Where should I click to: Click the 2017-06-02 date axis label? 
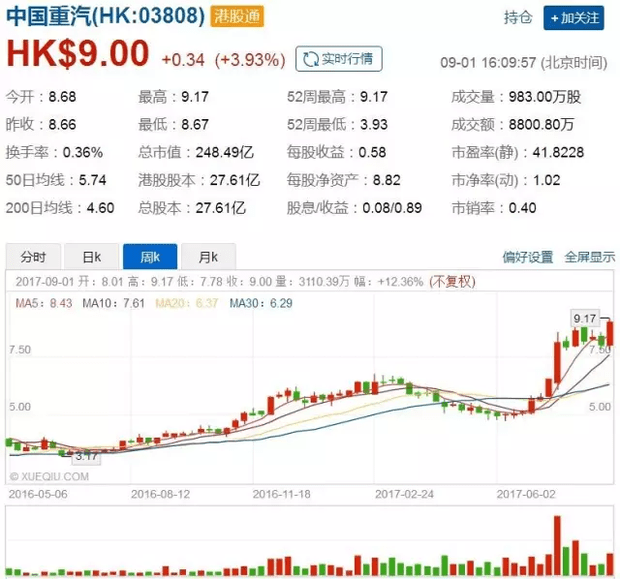point(526,494)
